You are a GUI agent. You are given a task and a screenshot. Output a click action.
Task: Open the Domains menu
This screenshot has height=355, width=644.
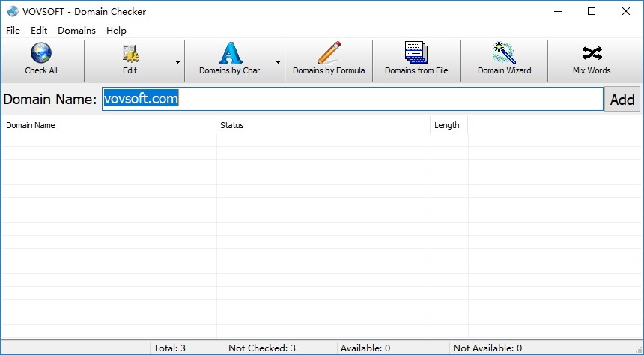[77, 31]
